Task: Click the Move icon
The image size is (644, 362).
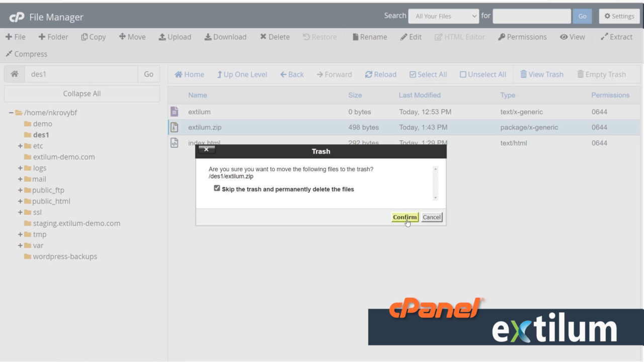Action: [132, 37]
